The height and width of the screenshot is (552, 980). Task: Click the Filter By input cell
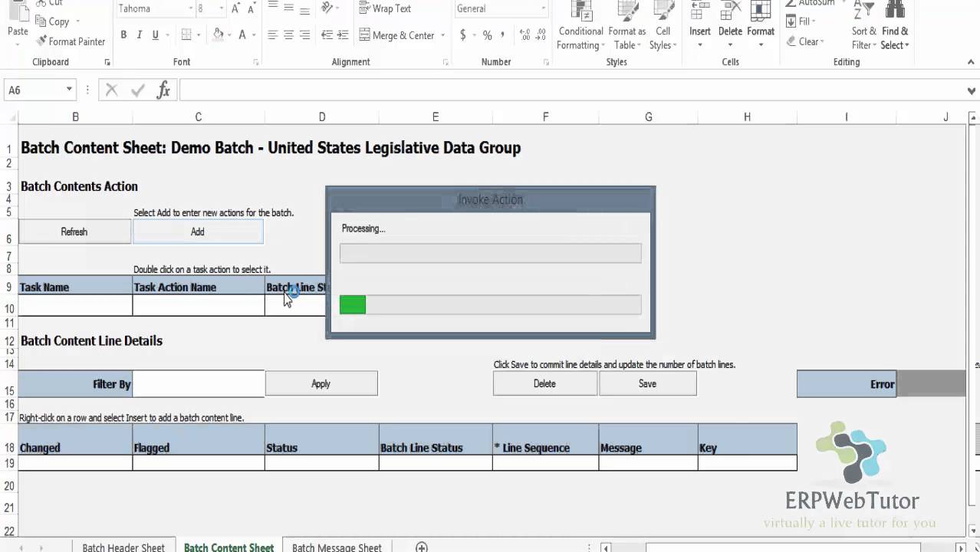(x=199, y=384)
